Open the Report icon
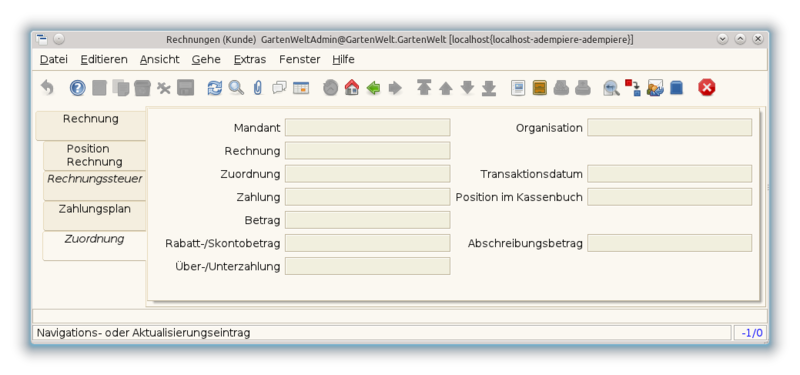The height and width of the screenshot is (375, 800). [x=518, y=88]
